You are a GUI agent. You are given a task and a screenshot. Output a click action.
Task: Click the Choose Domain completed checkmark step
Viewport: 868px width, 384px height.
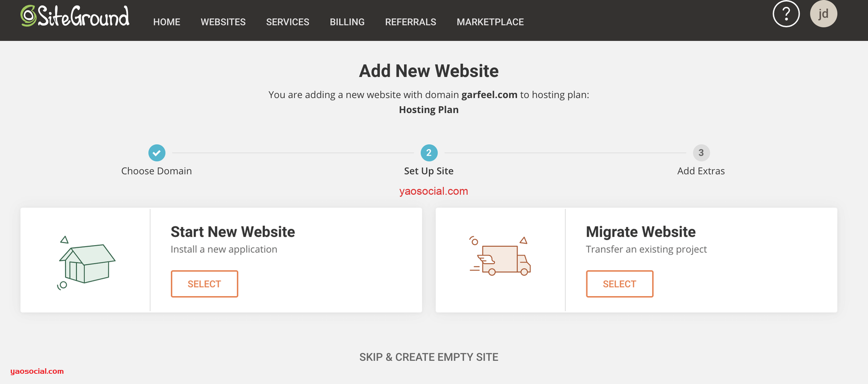[x=157, y=153]
